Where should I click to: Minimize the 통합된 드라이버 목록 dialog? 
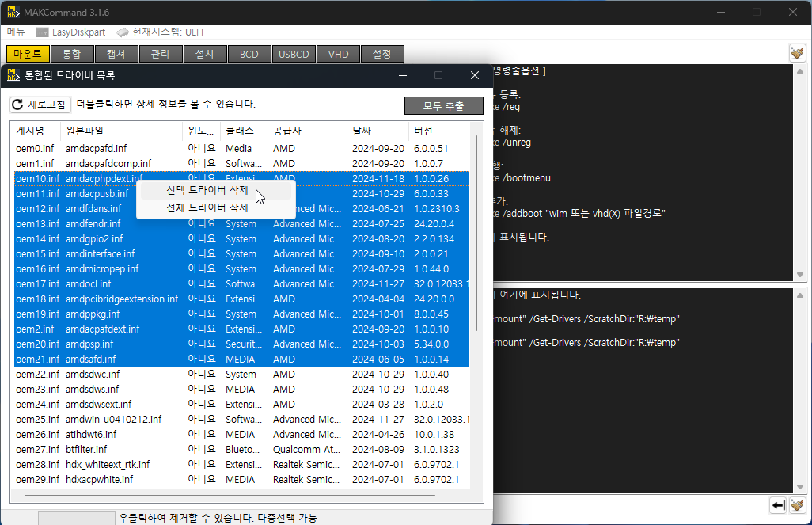click(403, 76)
